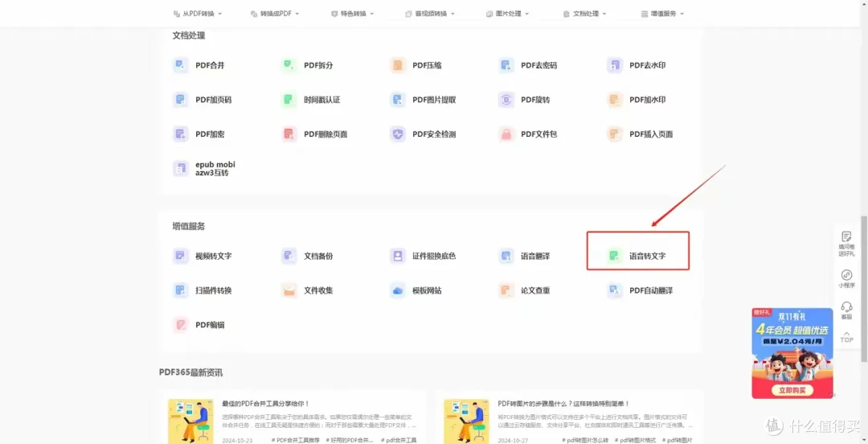This screenshot has height=444, width=868.
Task: Open the 文件收集 icon
Action: (289, 290)
